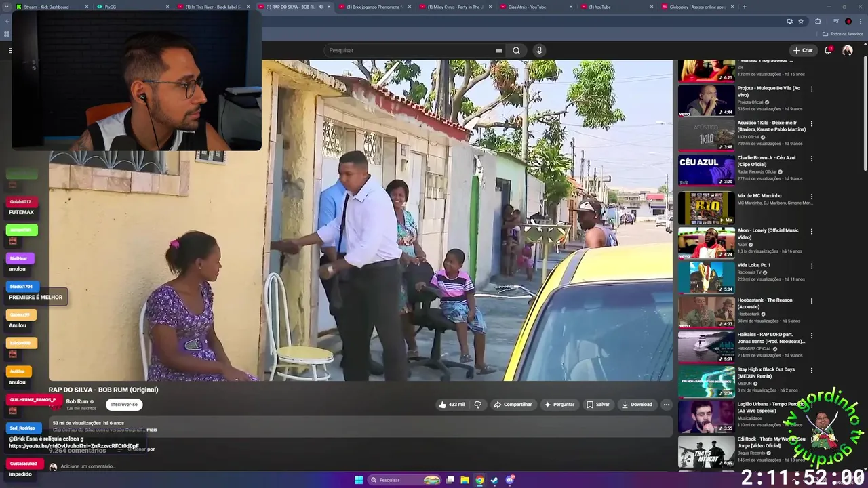The image size is (868, 488).
Task: Open options menu for Acústico 1Kilo video
Action: [x=811, y=124]
